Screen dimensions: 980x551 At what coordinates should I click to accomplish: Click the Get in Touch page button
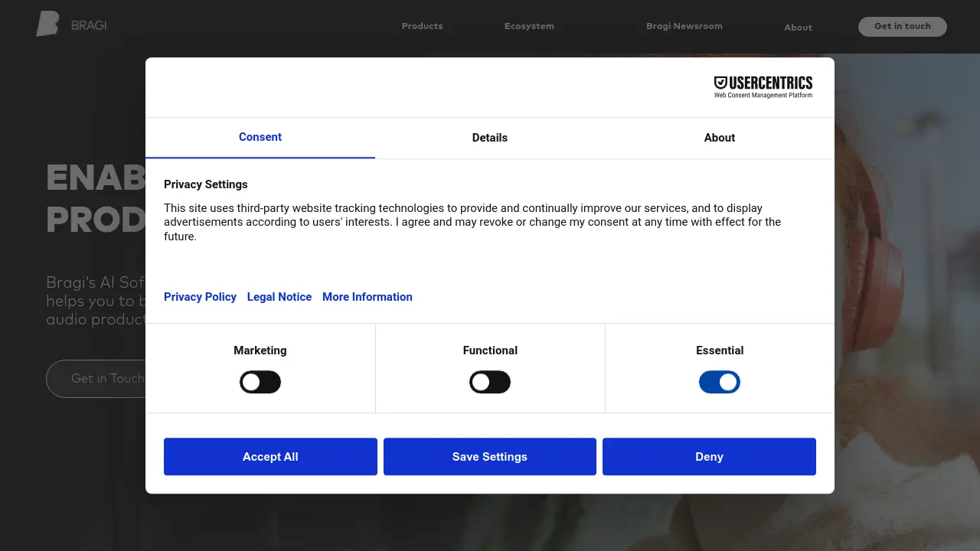[107, 378]
